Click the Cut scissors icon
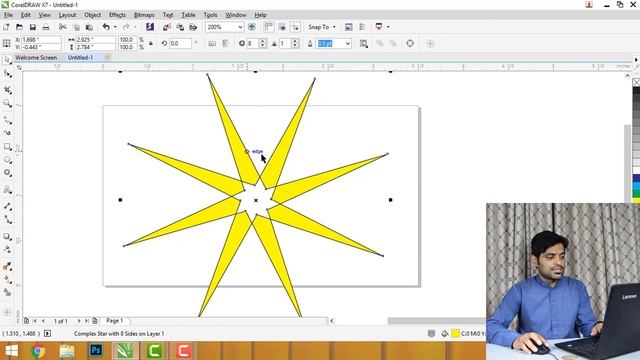Viewport: 640px width, 360px height. (x=62, y=27)
